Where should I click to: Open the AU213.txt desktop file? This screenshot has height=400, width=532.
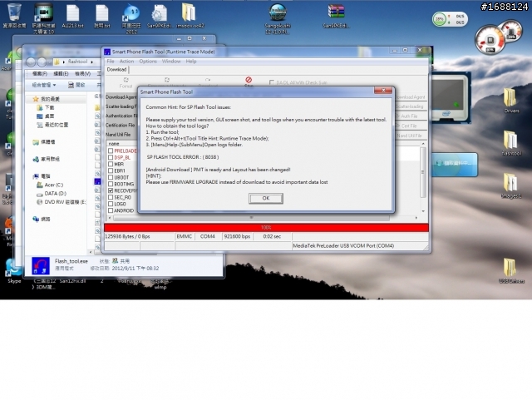point(72,16)
